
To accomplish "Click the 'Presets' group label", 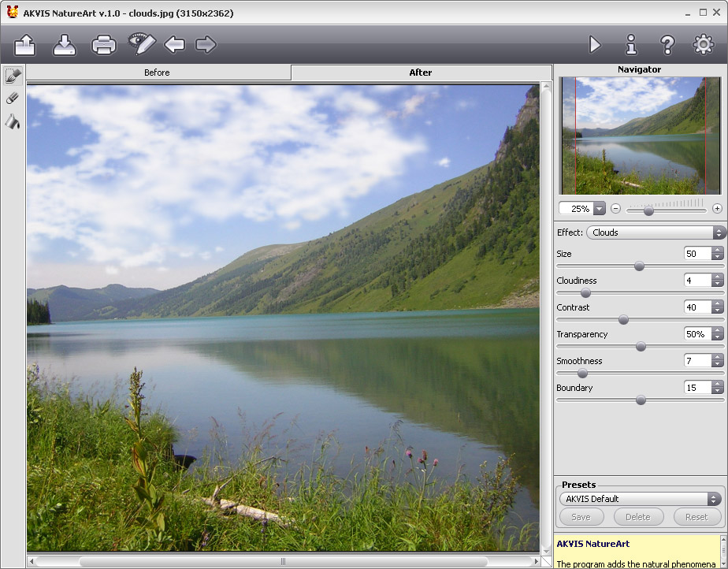I will tap(578, 485).
